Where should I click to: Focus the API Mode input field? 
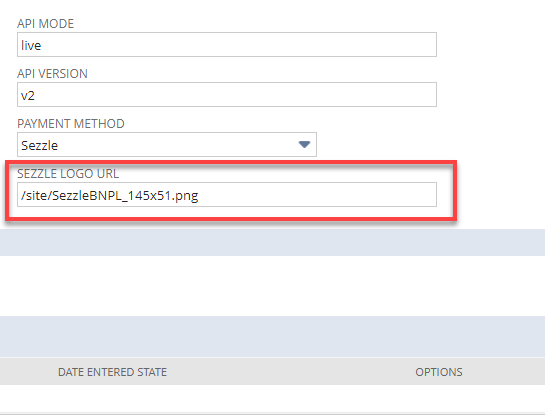(x=227, y=45)
